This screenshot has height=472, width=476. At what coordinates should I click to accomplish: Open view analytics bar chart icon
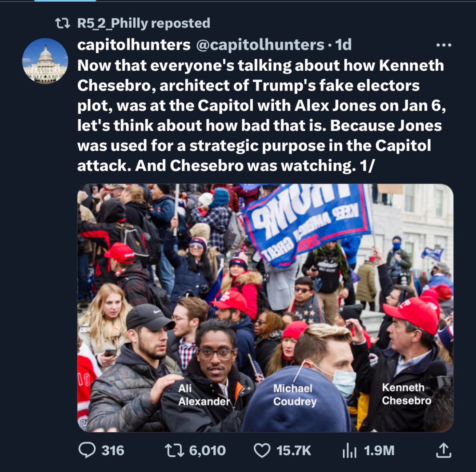pos(349,451)
